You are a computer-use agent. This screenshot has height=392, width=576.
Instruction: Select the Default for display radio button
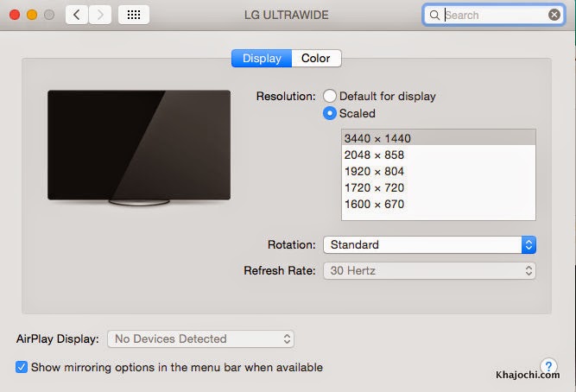coord(330,96)
